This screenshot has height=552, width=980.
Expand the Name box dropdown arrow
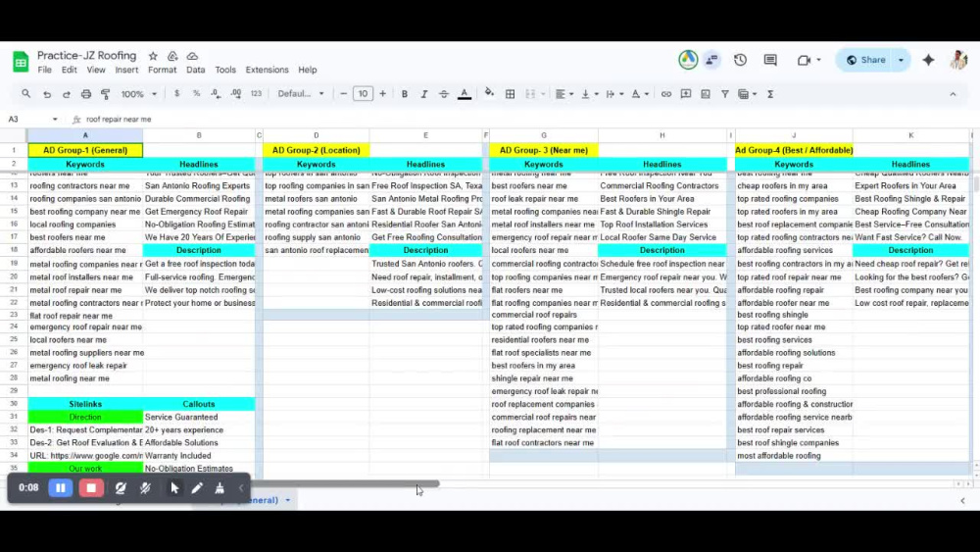pos(55,120)
